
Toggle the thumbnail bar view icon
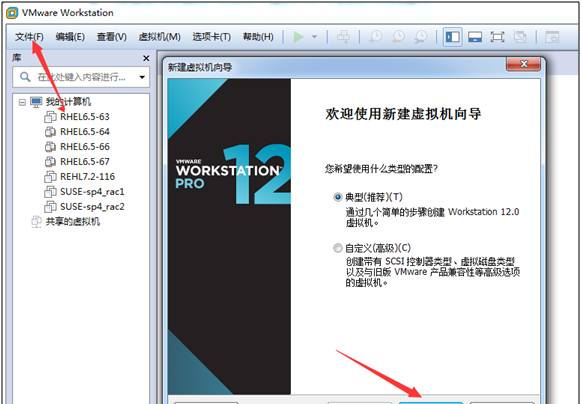pyautogui.click(x=475, y=37)
